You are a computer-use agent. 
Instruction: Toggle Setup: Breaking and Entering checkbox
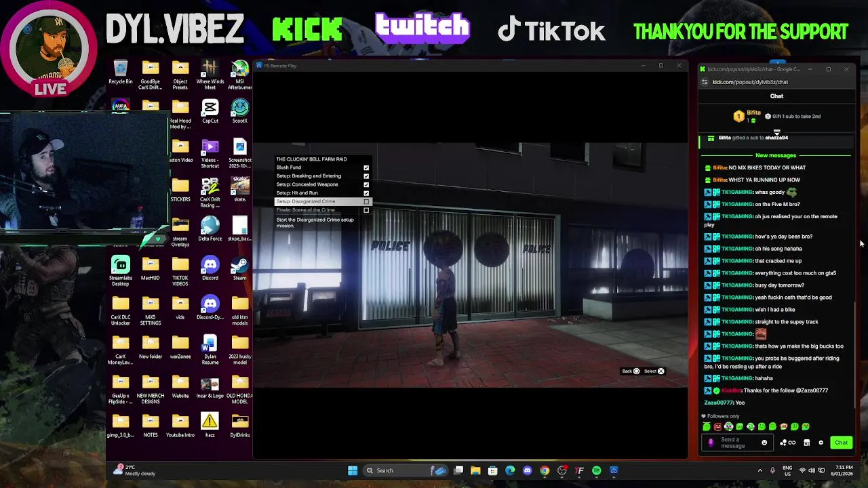(x=366, y=176)
